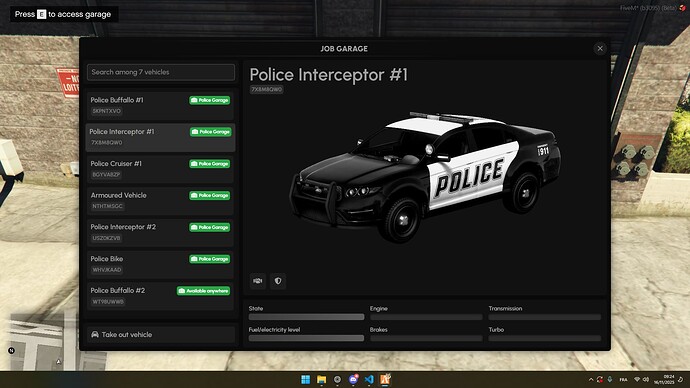This screenshot has width=690, height=388.
Task: Select Armoured Vehicle in the list
Action: click(160, 201)
